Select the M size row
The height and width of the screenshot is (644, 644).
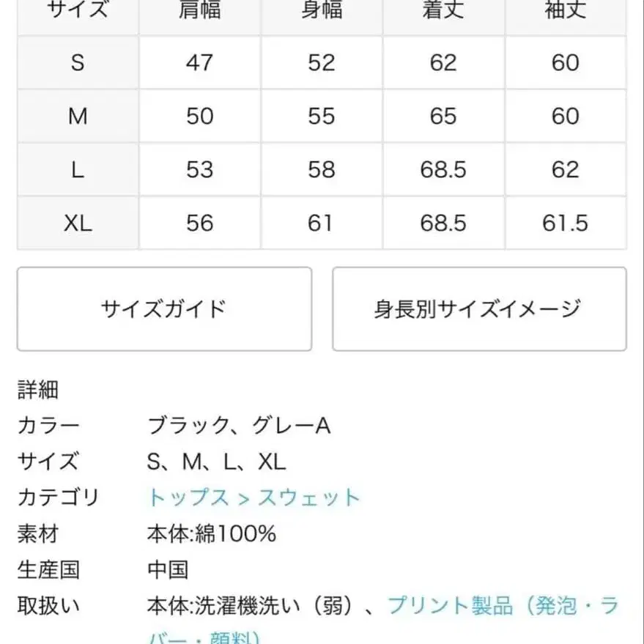(x=77, y=116)
